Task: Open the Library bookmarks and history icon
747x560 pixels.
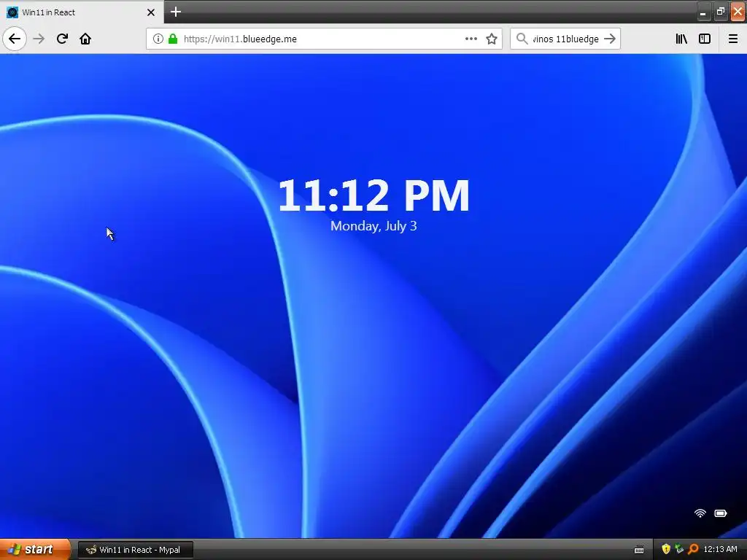Action: click(681, 39)
